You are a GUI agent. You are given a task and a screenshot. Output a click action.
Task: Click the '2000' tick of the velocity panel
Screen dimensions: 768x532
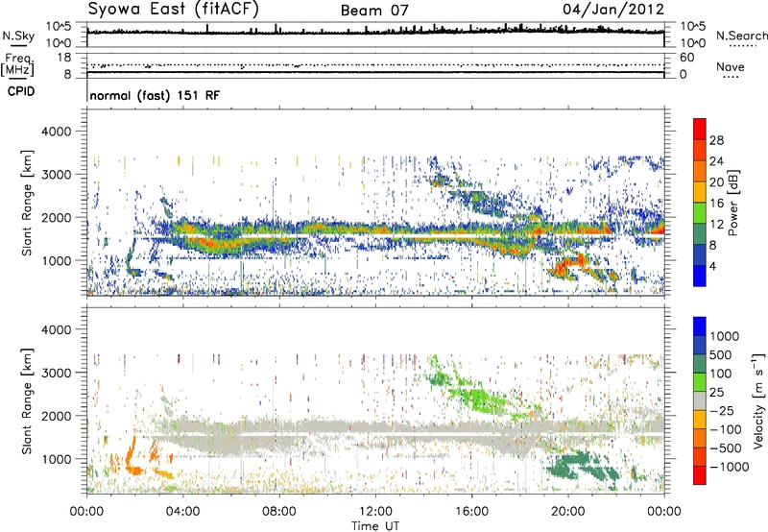coord(58,417)
